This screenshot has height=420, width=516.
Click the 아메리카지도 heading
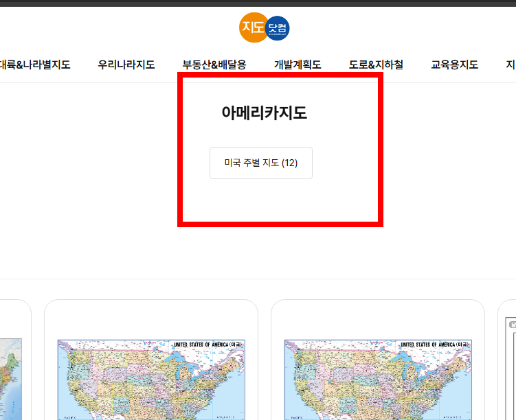point(265,113)
